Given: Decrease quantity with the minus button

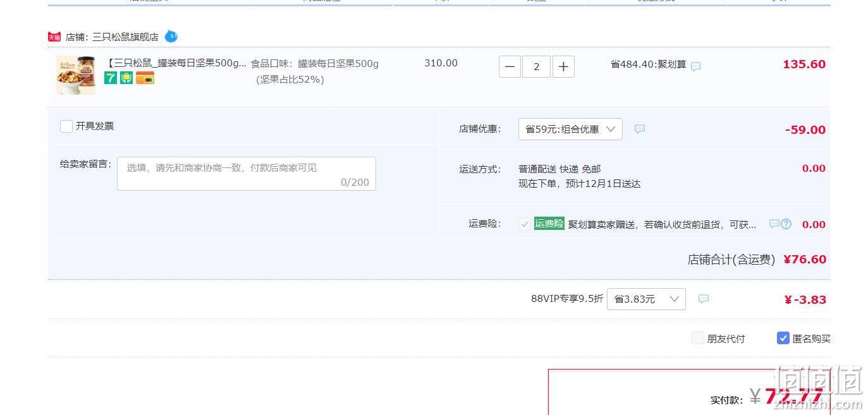Looking at the screenshot, I should 510,66.
